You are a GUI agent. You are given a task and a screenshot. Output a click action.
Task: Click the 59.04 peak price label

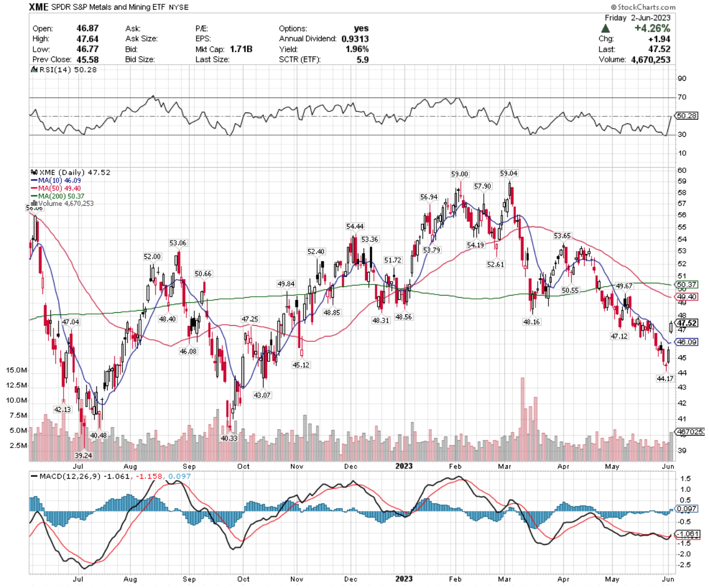509,173
